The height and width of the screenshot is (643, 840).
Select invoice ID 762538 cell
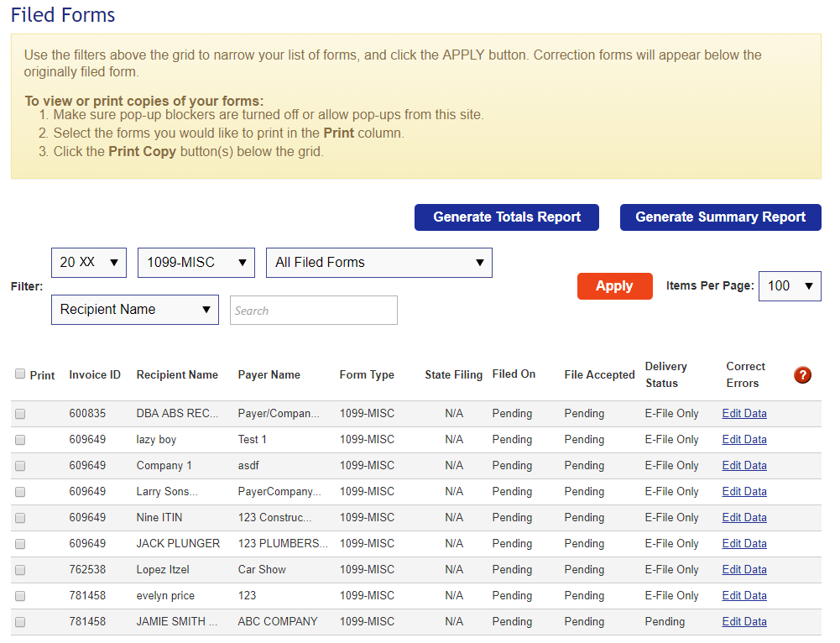click(x=87, y=570)
